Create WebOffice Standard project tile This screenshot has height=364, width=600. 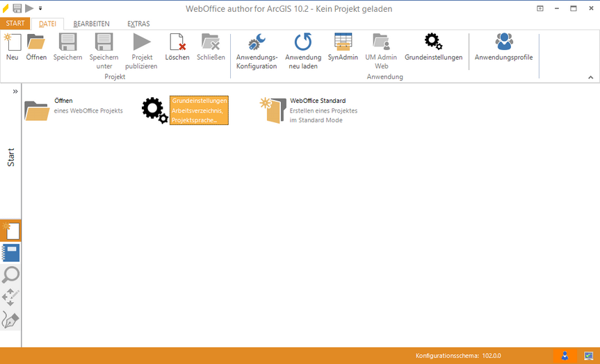click(309, 110)
